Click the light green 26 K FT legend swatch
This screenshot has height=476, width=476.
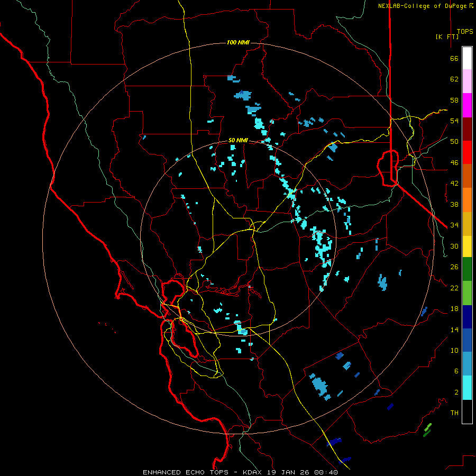[x=467, y=293]
